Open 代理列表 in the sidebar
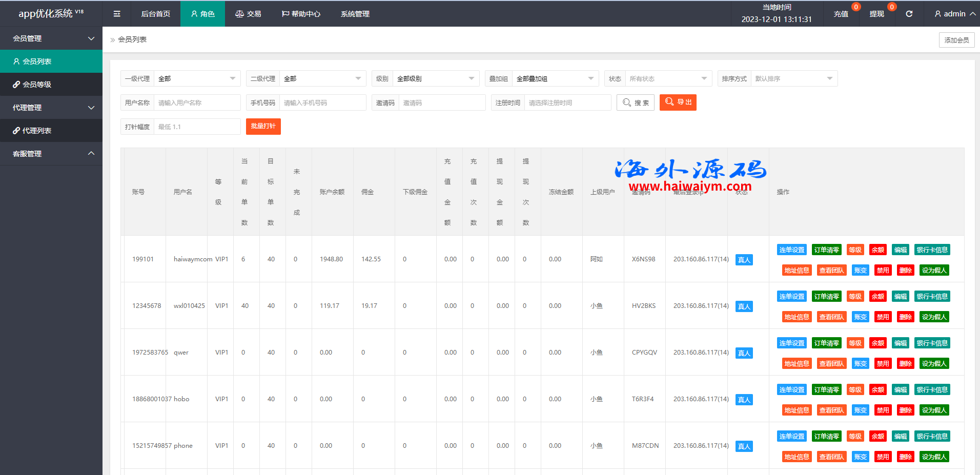The width and height of the screenshot is (980, 475). point(36,131)
